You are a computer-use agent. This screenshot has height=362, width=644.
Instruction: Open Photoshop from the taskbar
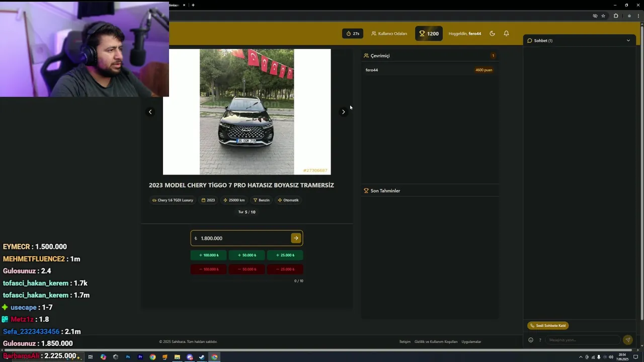pyautogui.click(x=128, y=357)
